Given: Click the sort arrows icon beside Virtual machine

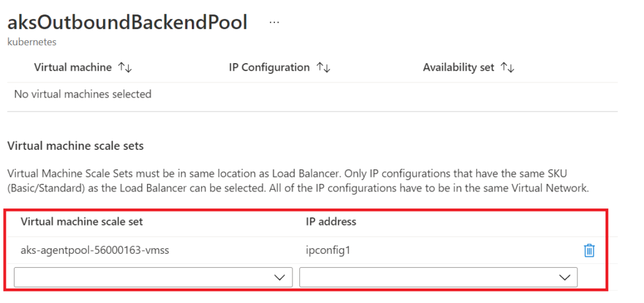Looking at the screenshot, I should (125, 67).
